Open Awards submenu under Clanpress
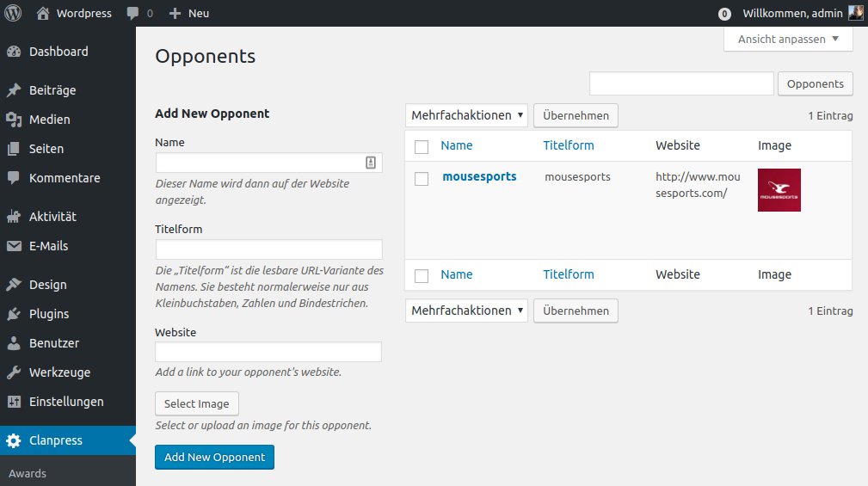868x486 pixels. point(28,473)
